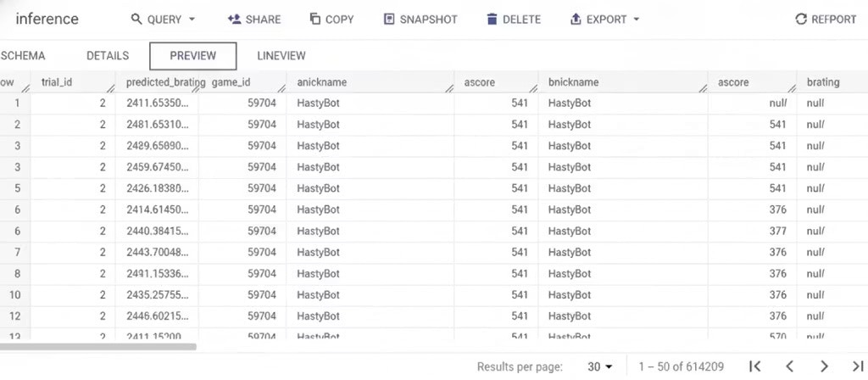Image resolution: width=868 pixels, height=380 pixels.
Task: Open the Lineview tab
Action: click(x=281, y=56)
